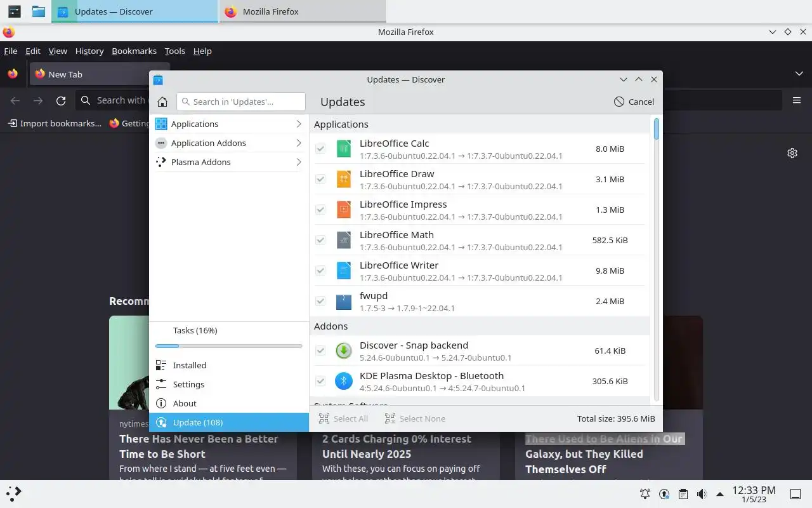Open Firefox Tools menu

pos(174,51)
